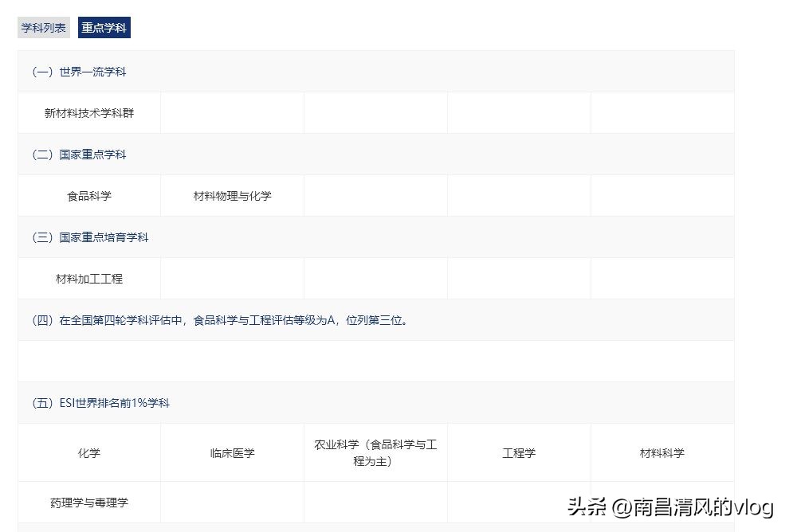789x532 pixels.
Task: Select the 重点学科 tab
Action: [x=104, y=26]
